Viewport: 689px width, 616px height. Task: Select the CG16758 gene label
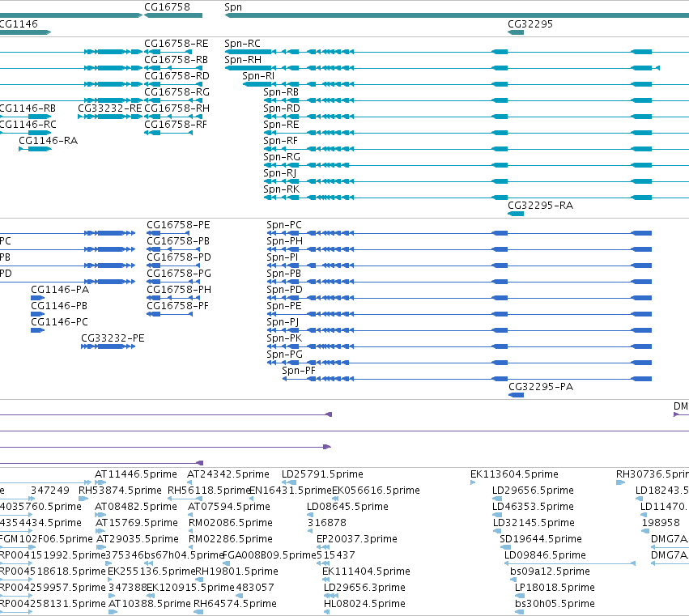click(x=167, y=7)
